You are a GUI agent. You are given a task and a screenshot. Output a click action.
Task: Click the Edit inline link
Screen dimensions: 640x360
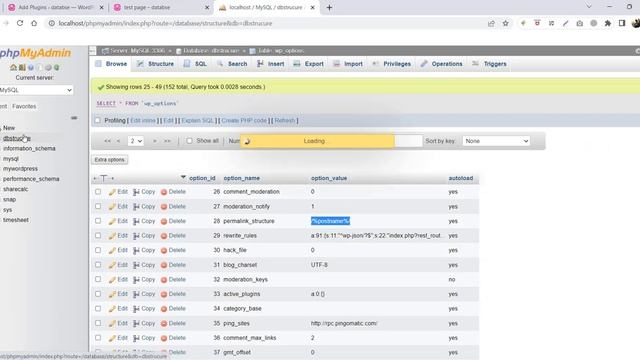tap(143, 120)
